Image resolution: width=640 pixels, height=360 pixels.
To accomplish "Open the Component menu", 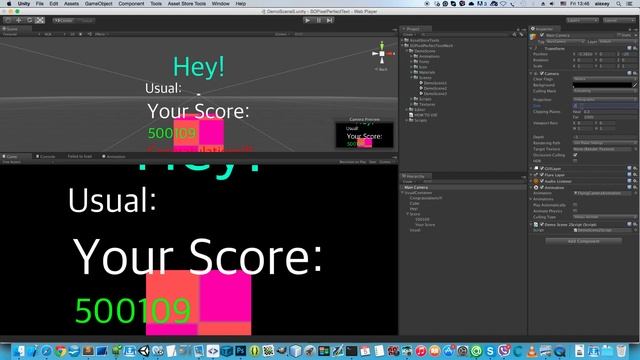I will 131,4.
